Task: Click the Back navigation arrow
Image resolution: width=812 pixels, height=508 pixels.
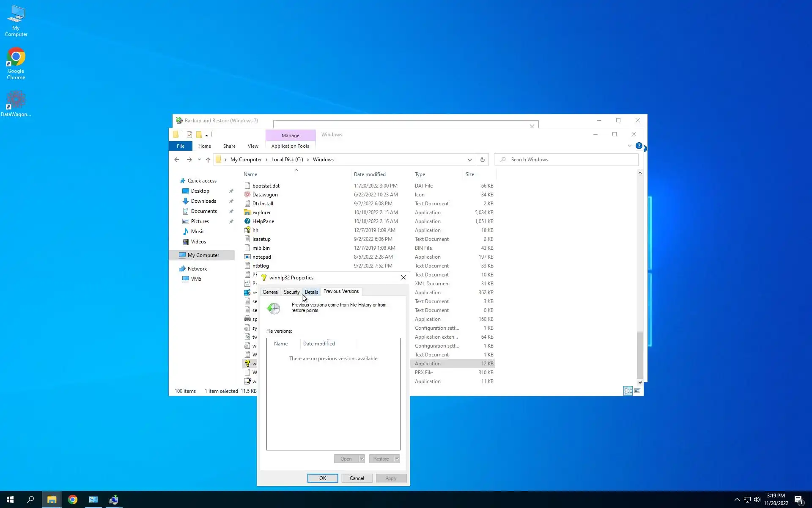Action: tap(177, 160)
